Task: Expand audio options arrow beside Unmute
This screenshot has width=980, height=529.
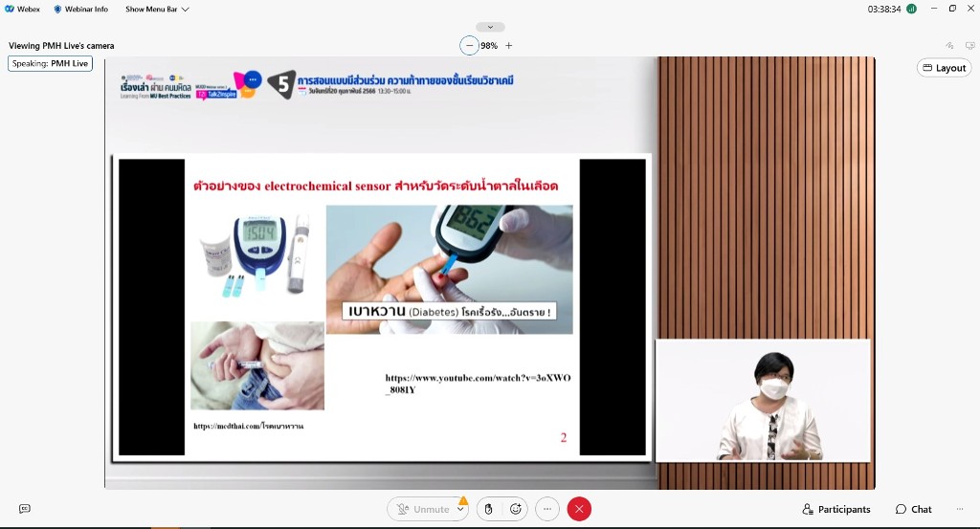Action: (x=461, y=510)
